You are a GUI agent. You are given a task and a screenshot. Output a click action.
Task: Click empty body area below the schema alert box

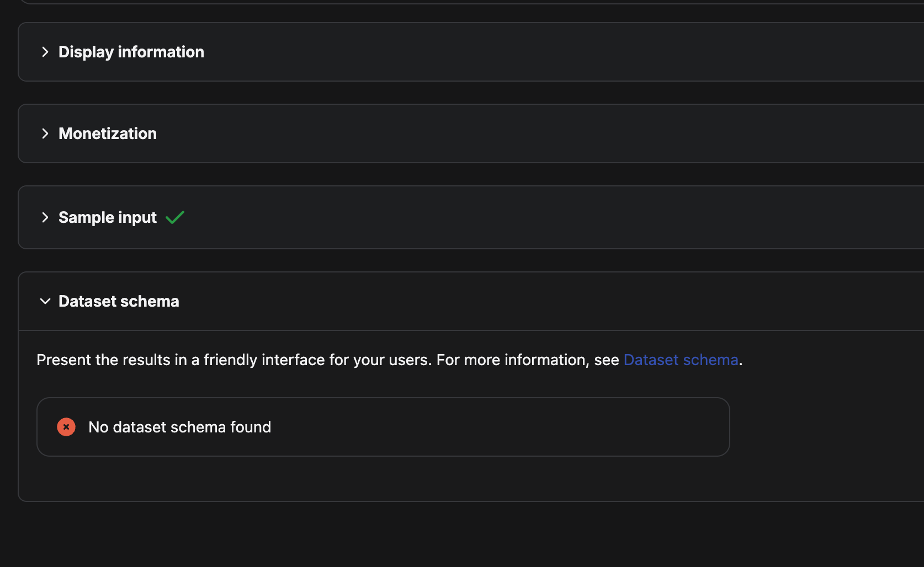pos(386,479)
